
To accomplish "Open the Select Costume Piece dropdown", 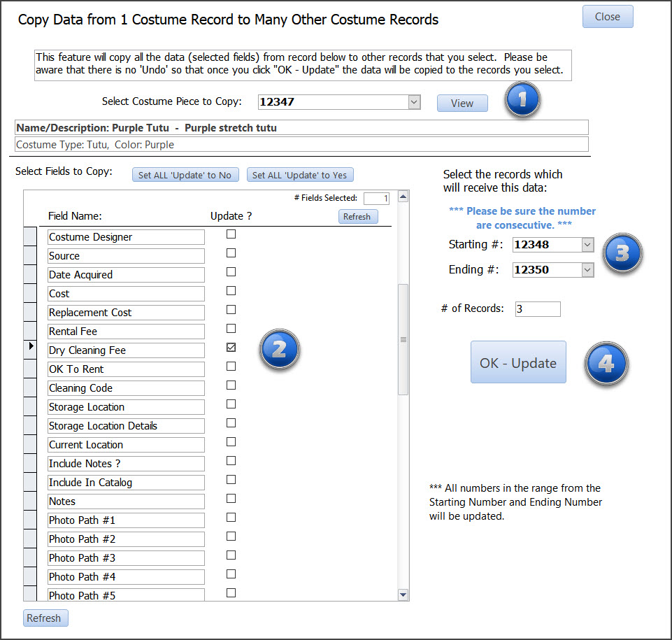I will pyautogui.click(x=414, y=102).
